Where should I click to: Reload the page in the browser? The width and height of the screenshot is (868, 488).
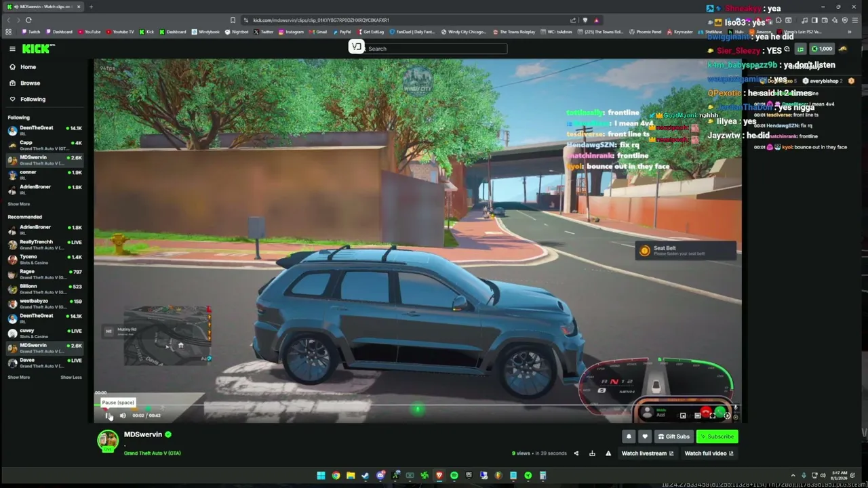28,20
